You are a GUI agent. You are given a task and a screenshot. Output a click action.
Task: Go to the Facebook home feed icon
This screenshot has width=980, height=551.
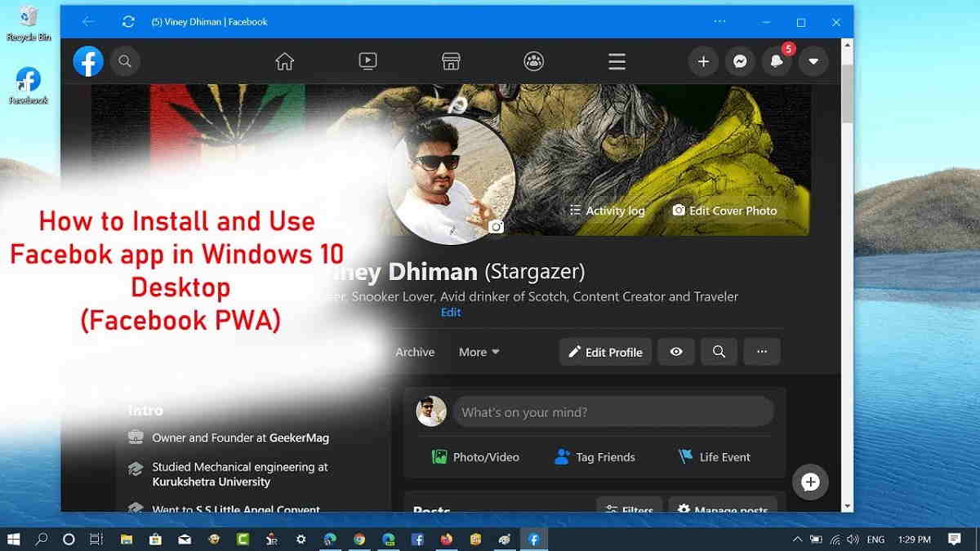tap(284, 61)
